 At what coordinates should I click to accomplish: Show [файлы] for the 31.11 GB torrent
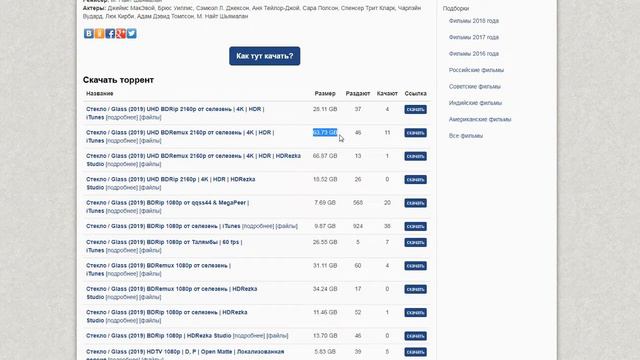tap(150, 274)
